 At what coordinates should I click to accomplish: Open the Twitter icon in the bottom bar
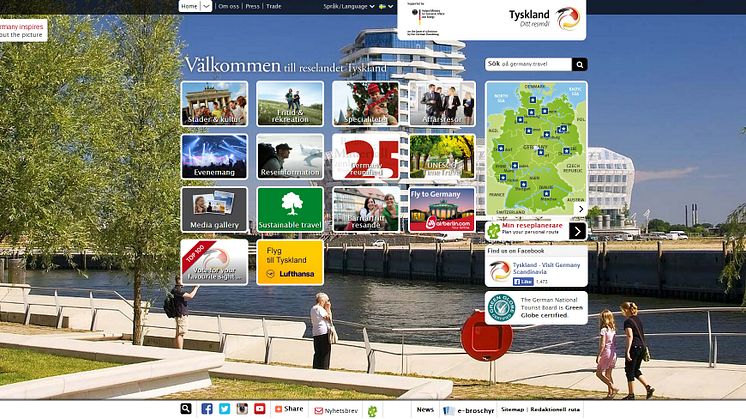pos(225,409)
